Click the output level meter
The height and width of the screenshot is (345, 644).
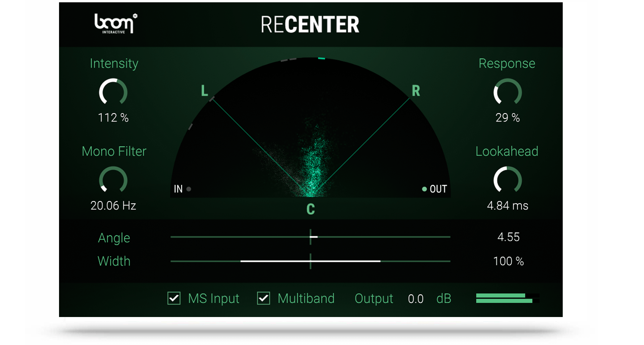pos(508,298)
